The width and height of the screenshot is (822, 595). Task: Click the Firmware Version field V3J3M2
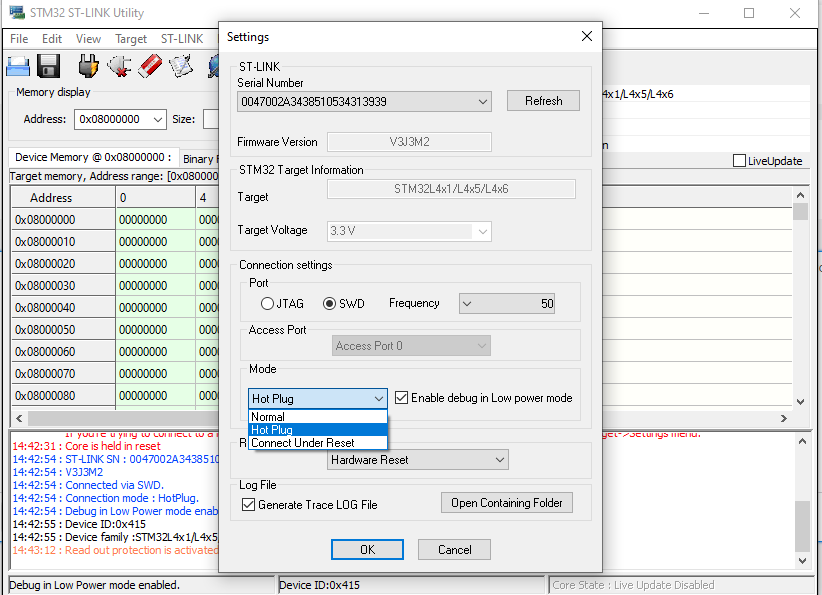tap(409, 142)
